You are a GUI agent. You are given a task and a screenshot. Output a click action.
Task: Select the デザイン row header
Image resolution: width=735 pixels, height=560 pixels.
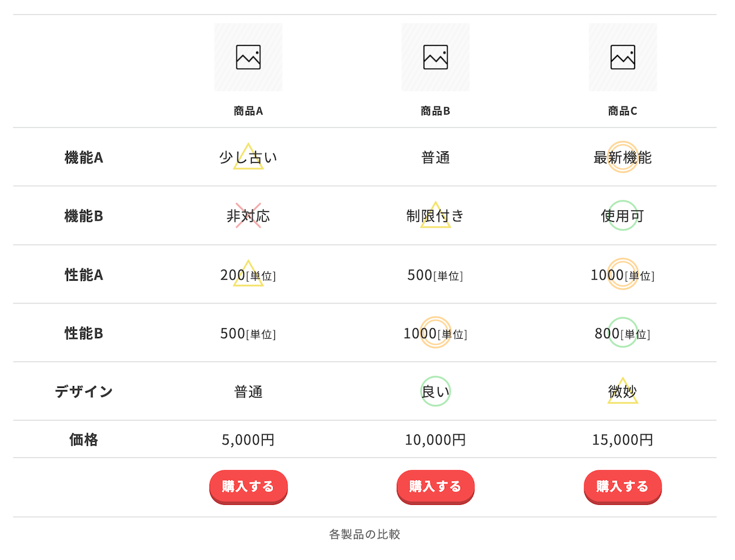pos(84,392)
